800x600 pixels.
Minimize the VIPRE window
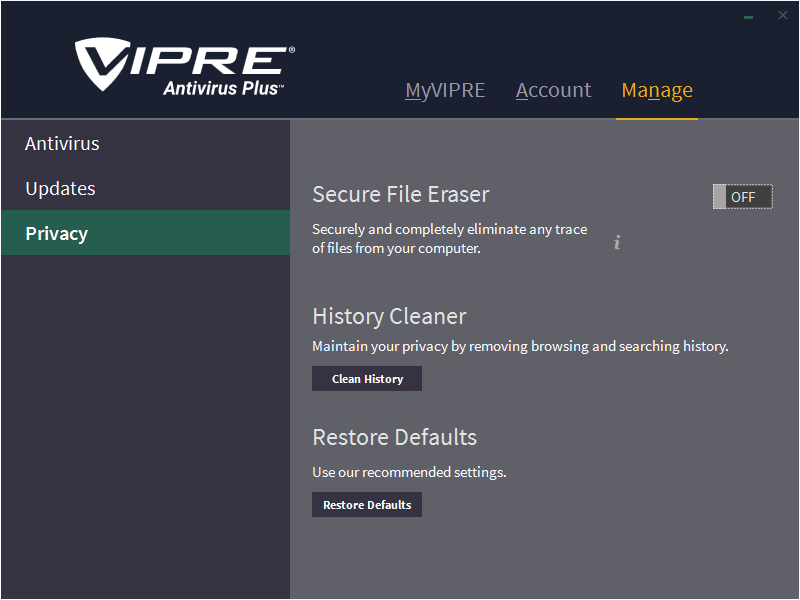748,17
